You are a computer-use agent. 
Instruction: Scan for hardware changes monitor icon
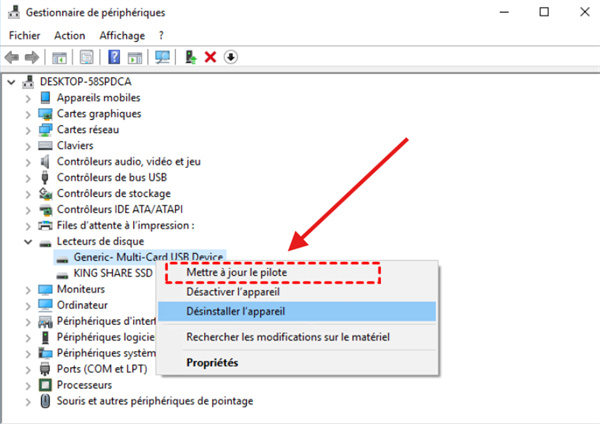point(162,57)
